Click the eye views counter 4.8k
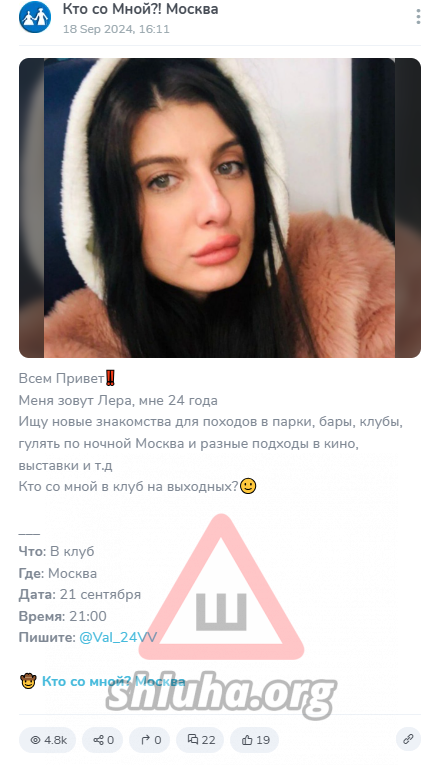Viewport: 442px width, 765px height. [x=49, y=740]
